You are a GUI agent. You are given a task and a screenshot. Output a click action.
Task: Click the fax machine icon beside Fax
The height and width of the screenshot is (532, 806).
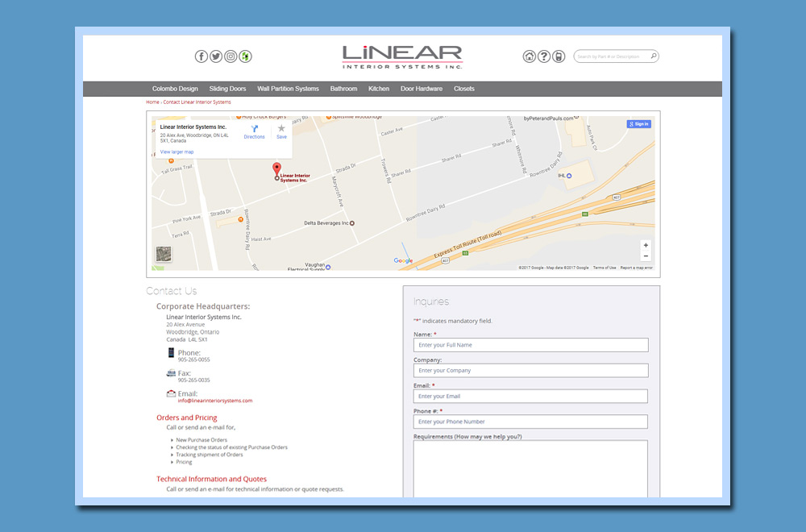click(x=171, y=372)
